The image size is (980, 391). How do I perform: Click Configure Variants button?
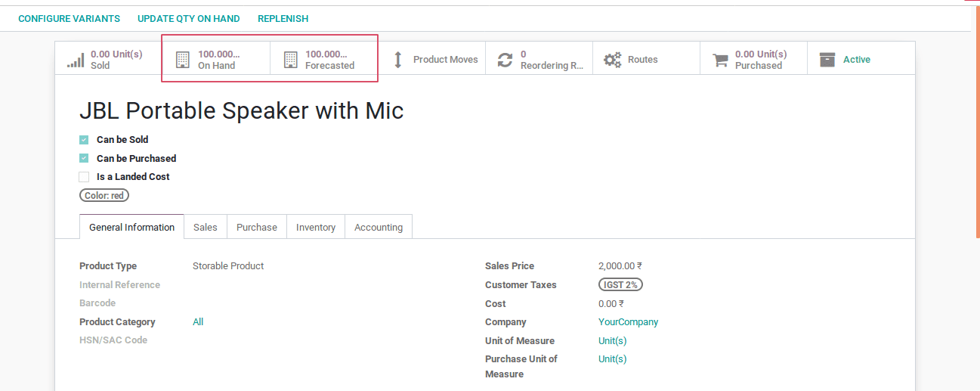pos(69,18)
